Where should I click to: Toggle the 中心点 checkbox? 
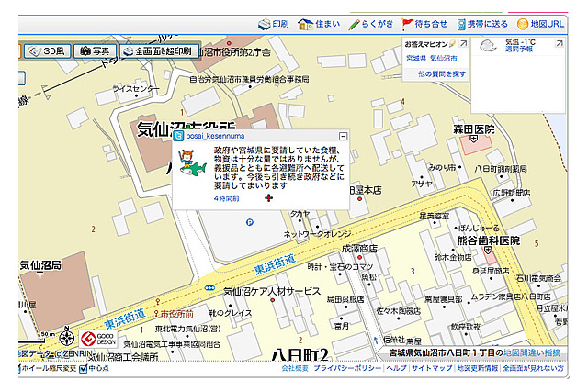pos(84,369)
